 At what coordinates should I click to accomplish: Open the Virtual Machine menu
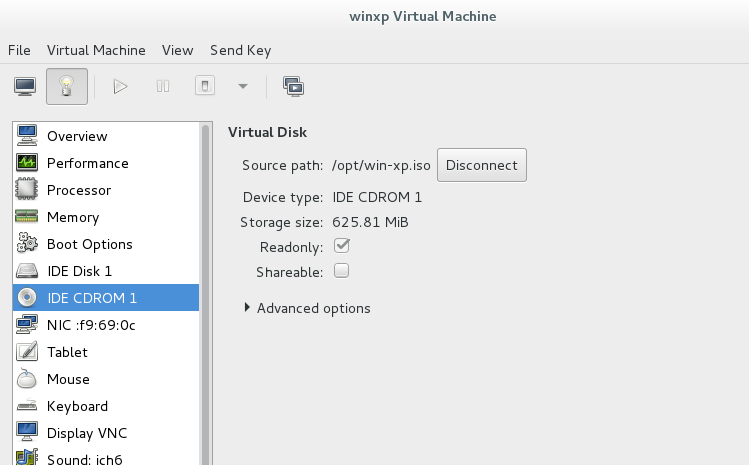pyautogui.click(x=96, y=50)
